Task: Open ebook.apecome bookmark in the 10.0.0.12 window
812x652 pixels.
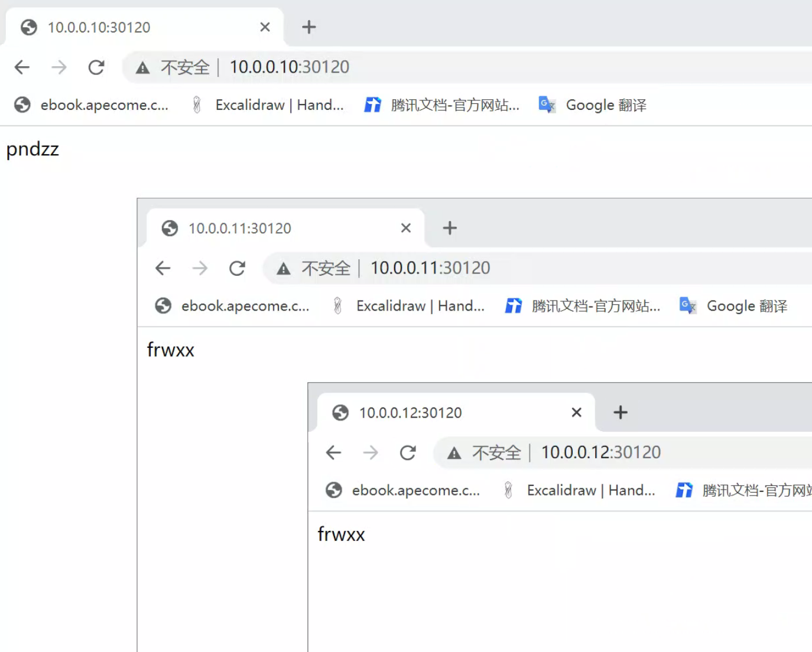Action: (403, 490)
